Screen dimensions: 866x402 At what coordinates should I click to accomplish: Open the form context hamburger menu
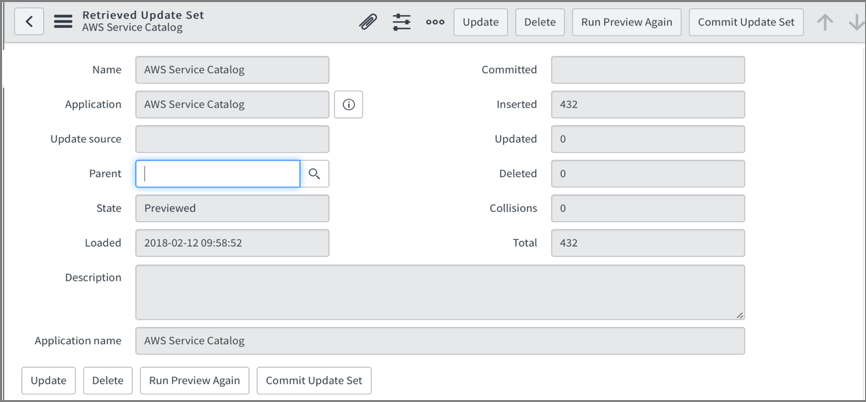[x=63, y=22]
